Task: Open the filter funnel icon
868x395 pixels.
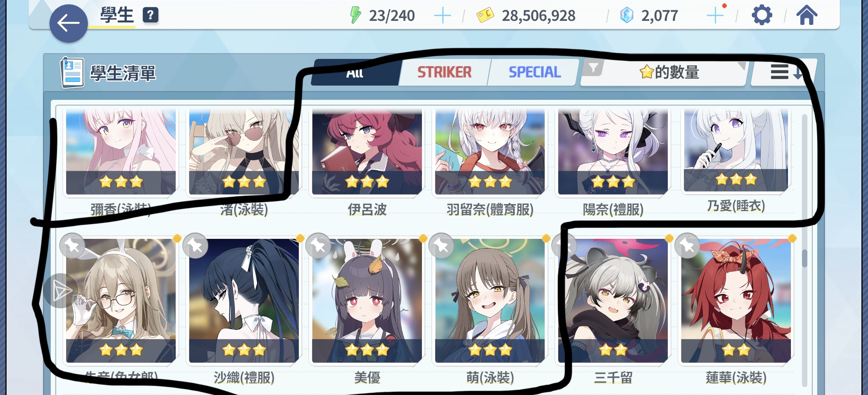Action: (x=593, y=68)
